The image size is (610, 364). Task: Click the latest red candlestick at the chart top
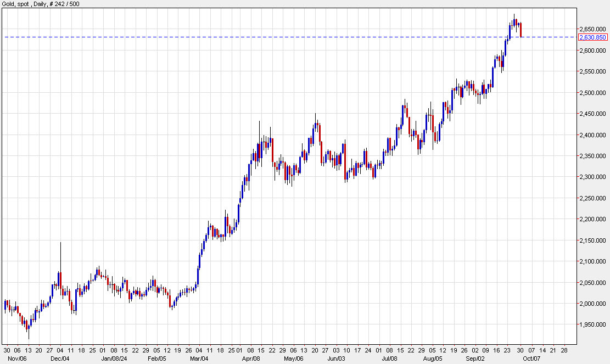(521, 30)
